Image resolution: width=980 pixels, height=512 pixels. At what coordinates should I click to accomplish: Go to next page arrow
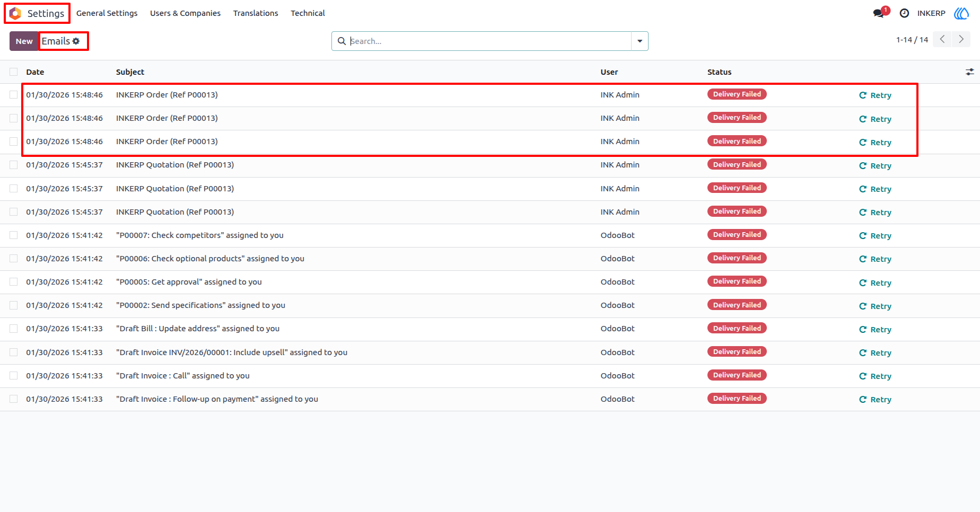pyautogui.click(x=961, y=39)
